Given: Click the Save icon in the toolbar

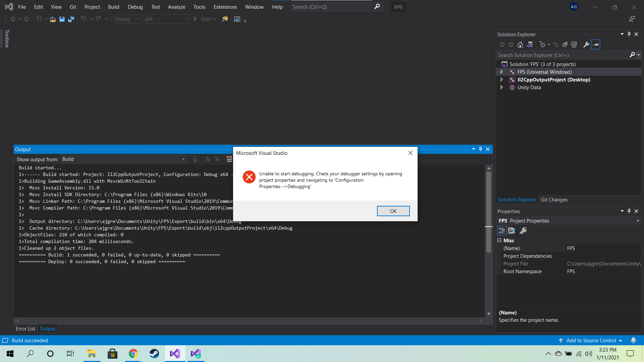Looking at the screenshot, I should coord(62,19).
